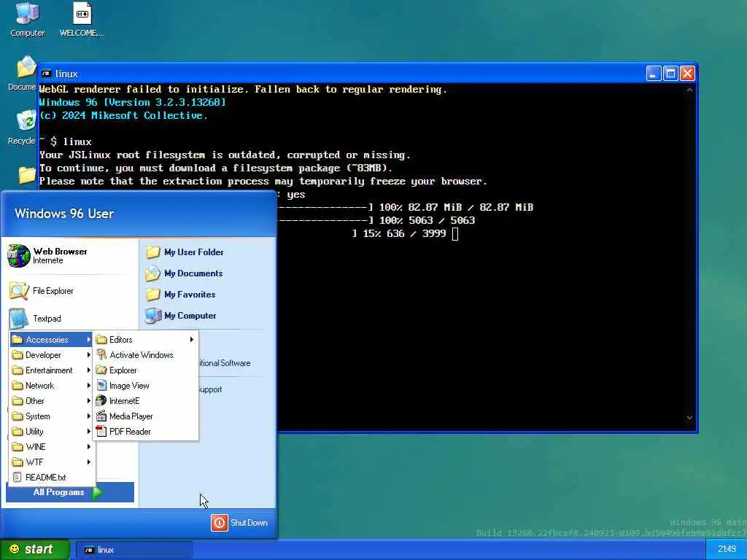Click the My User Folder icon
Viewport: 747px width, 560px height.
point(153,252)
